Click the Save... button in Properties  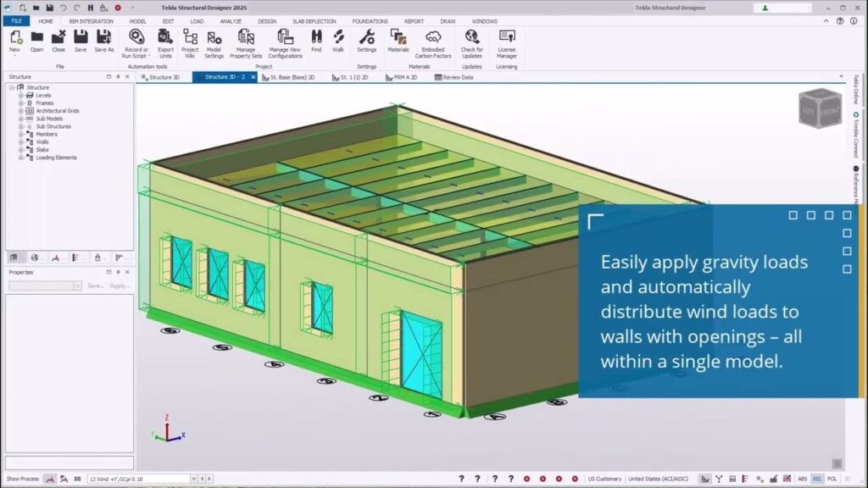(95, 286)
